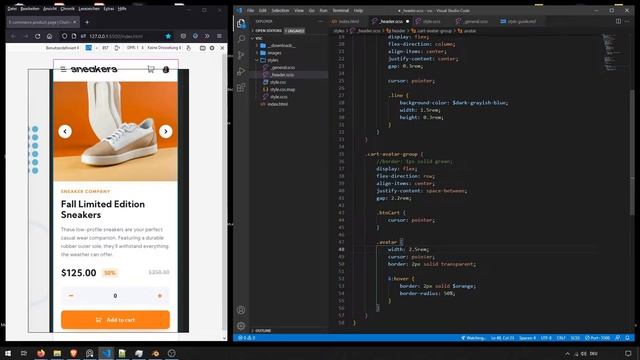Decrease quantity with the minus button
Image resolution: width=640 pixels, height=360 pixels.
click(71, 296)
